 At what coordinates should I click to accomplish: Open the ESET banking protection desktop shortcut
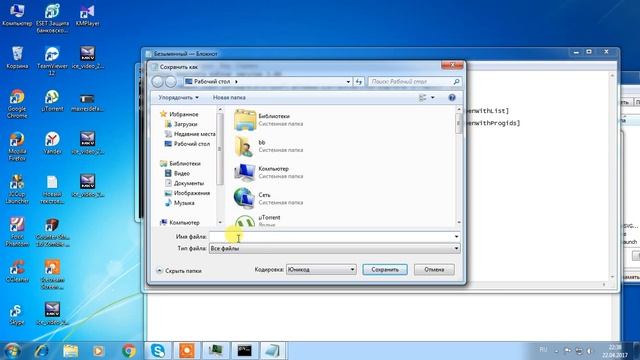[x=52, y=18]
